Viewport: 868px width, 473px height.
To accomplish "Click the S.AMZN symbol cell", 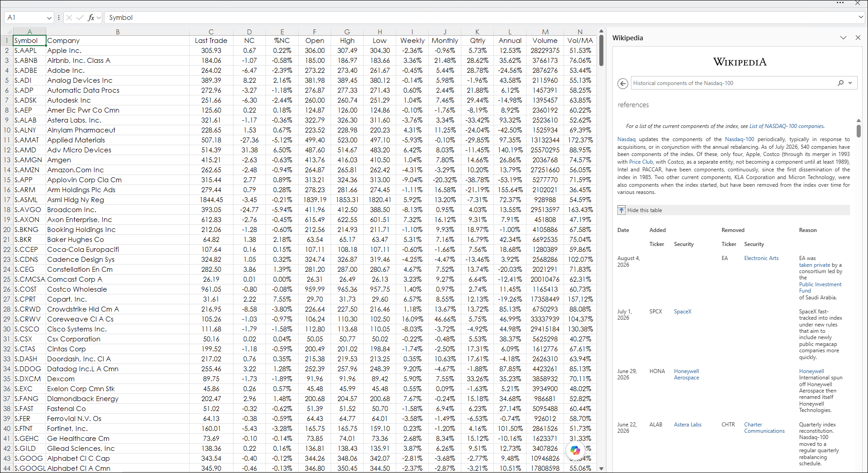I will point(29,170).
